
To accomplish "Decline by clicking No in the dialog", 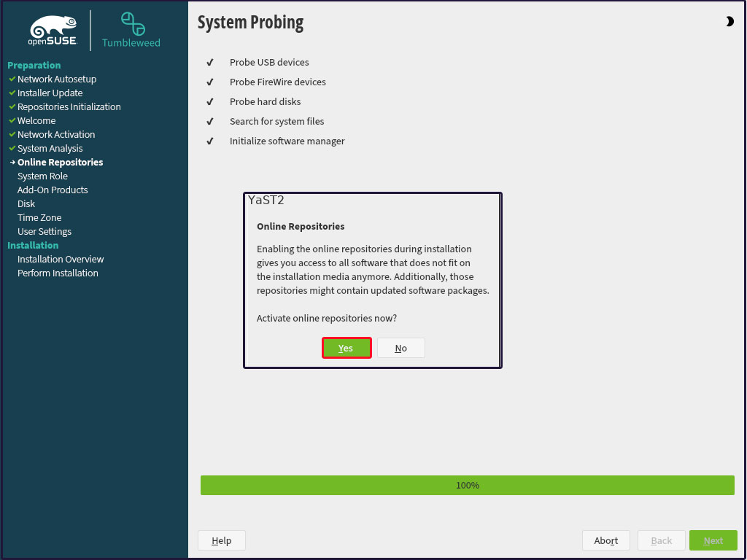I will tap(400, 348).
